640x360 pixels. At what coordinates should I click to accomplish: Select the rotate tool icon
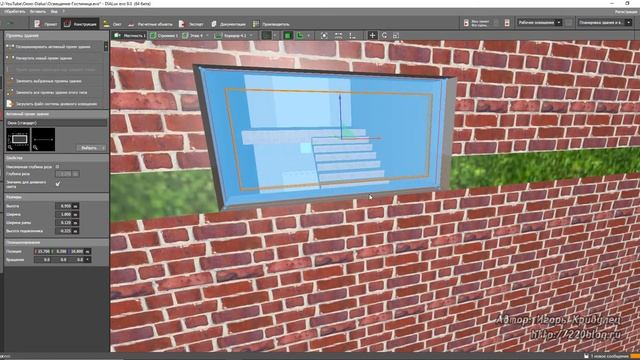[384, 36]
